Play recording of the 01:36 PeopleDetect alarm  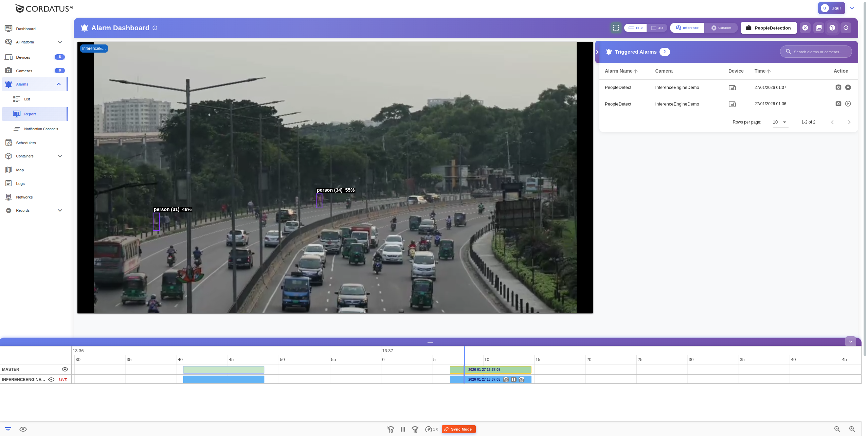coord(848,103)
